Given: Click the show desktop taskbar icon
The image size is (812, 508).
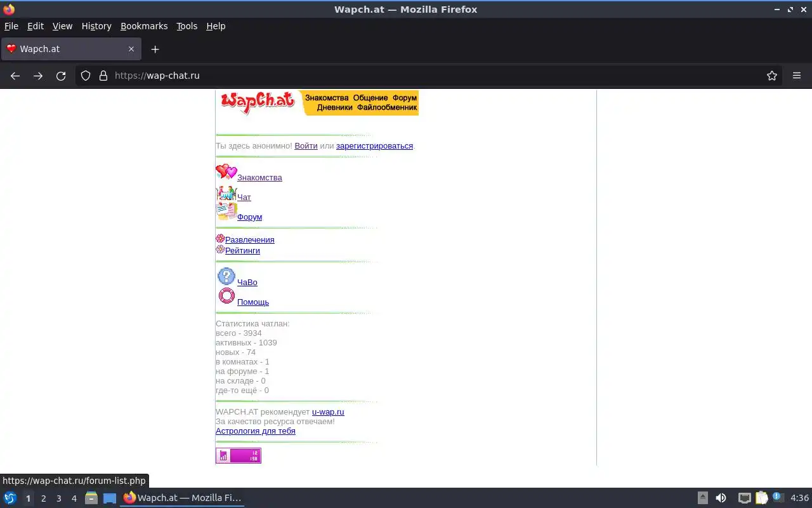Looking at the screenshot, I should [x=110, y=498].
